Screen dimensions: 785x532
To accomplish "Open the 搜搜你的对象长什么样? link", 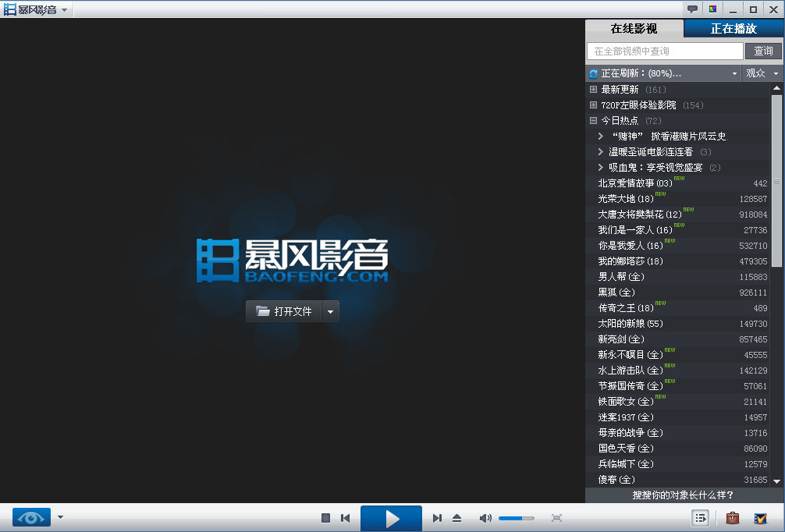I will coord(683,495).
